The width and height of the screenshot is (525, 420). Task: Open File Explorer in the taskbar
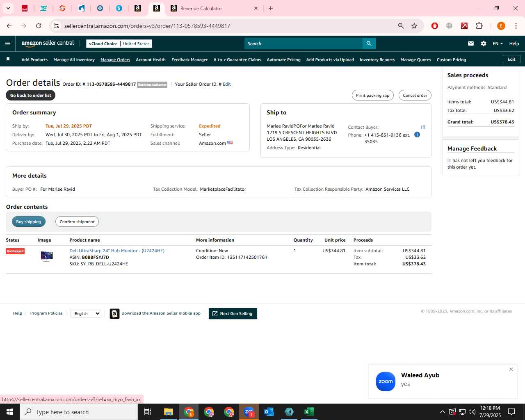tap(169, 412)
